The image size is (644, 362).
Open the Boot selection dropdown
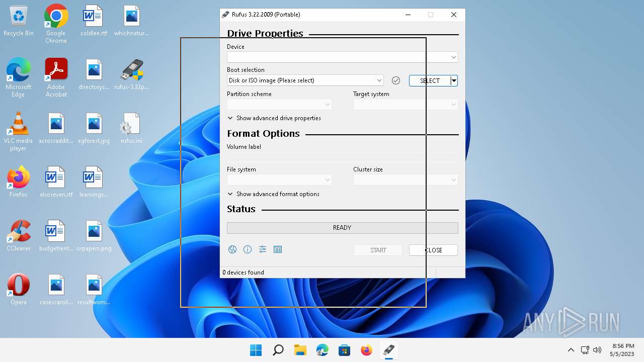(x=305, y=80)
